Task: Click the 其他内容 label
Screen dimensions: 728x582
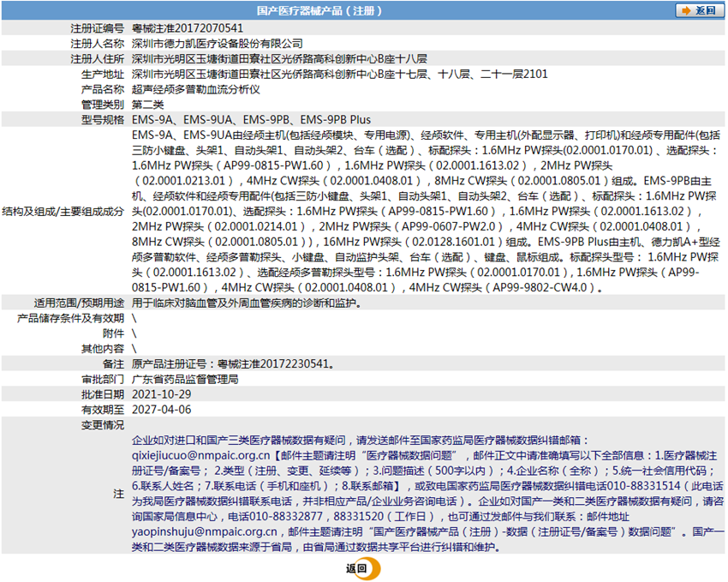Action: point(103,349)
